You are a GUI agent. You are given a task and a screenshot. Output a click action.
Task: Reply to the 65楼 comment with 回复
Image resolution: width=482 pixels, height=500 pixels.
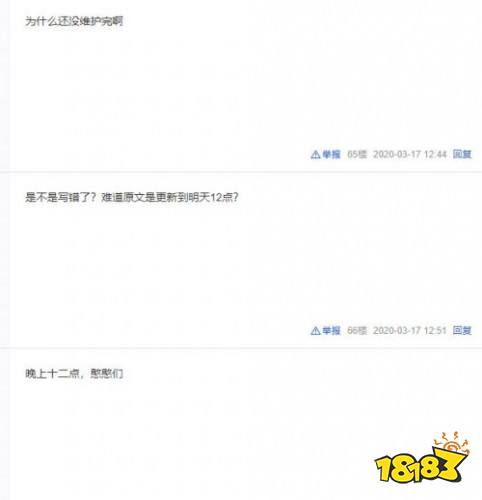[462, 154]
